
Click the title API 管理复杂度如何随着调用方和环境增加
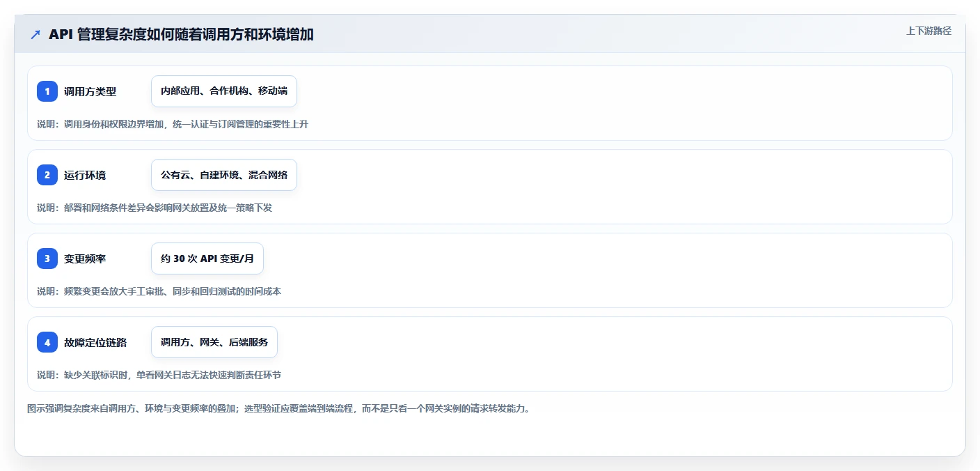click(181, 35)
